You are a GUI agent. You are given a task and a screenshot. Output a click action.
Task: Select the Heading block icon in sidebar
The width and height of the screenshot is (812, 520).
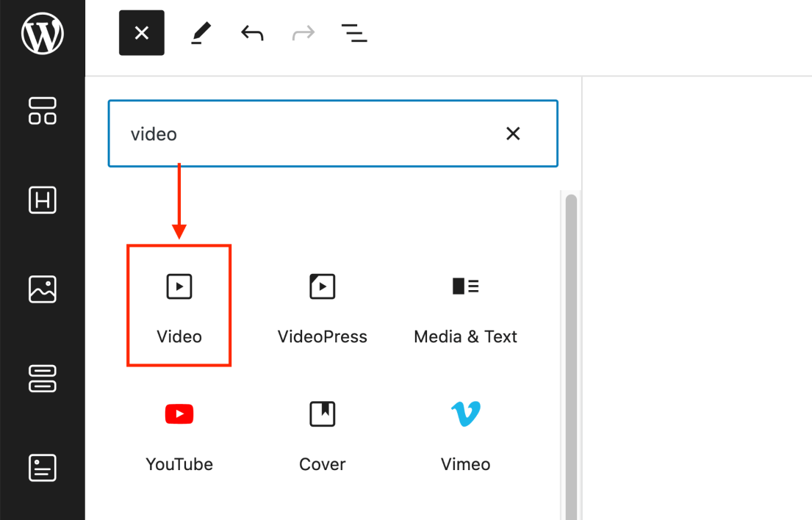pyautogui.click(x=42, y=201)
